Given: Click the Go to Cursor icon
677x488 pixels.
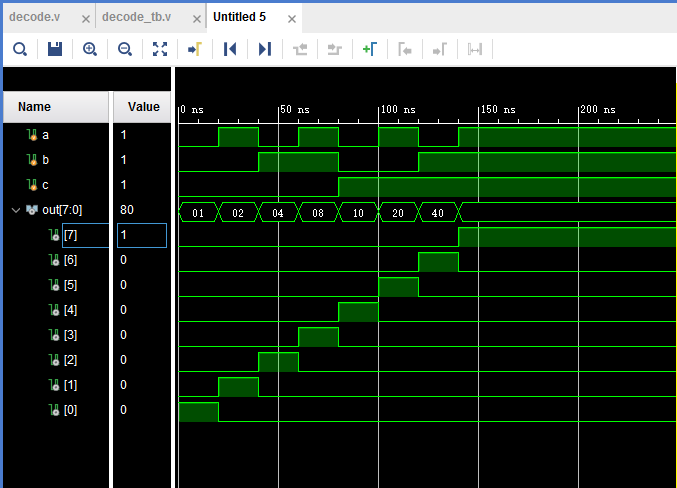Looking at the screenshot, I should coord(195,49).
